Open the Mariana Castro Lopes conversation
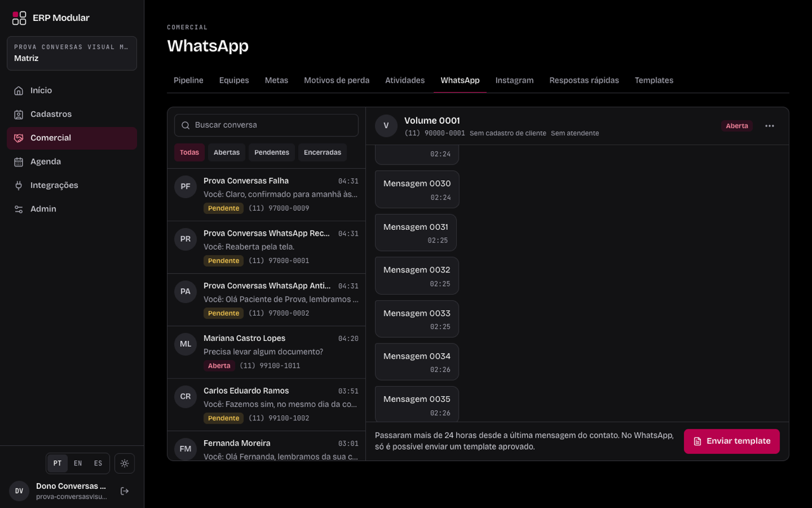The width and height of the screenshot is (812, 508). (266, 352)
